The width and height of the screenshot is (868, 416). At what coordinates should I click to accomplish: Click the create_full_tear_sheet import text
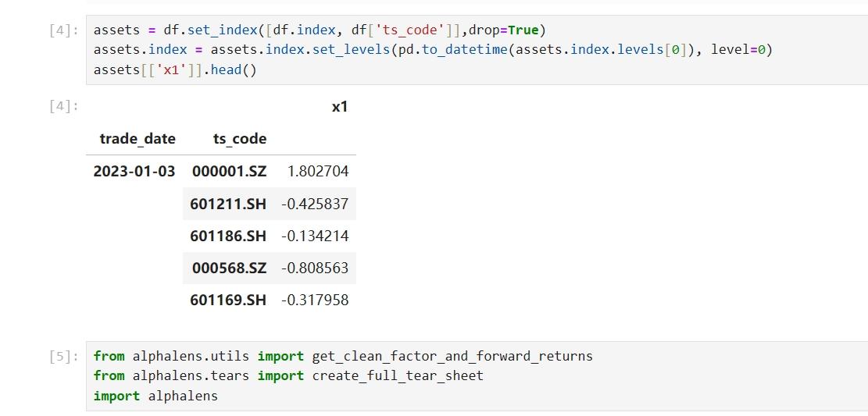[398, 376]
